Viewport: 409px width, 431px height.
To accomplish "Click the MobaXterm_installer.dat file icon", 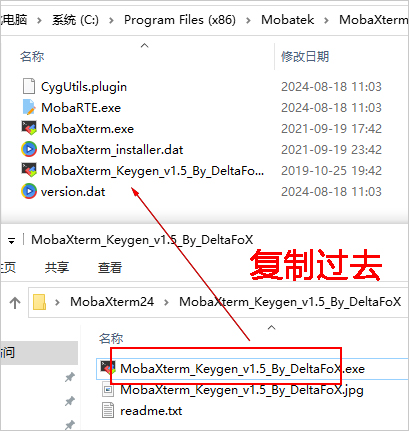I will [x=29, y=149].
